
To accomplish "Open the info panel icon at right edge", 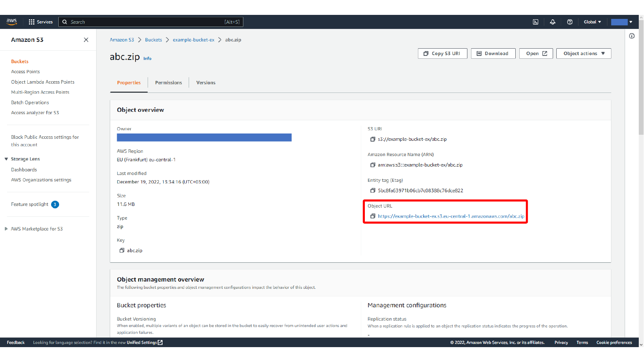I will (632, 36).
